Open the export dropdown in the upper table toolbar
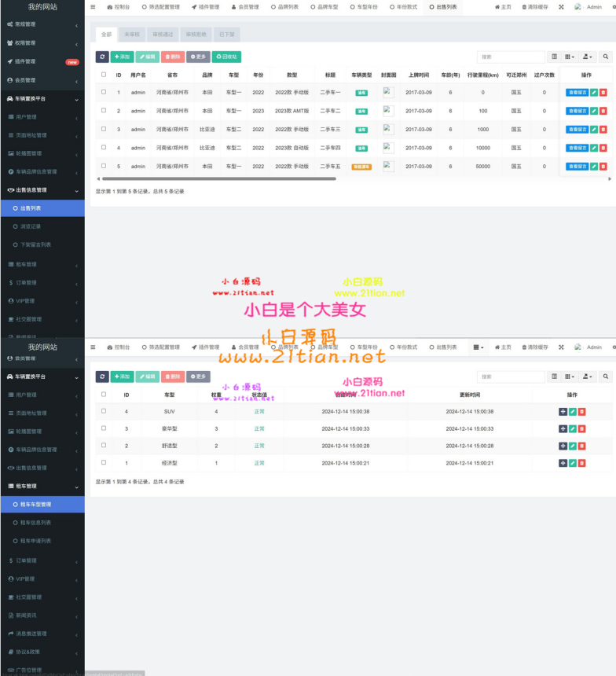The image size is (616, 676). [587, 57]
